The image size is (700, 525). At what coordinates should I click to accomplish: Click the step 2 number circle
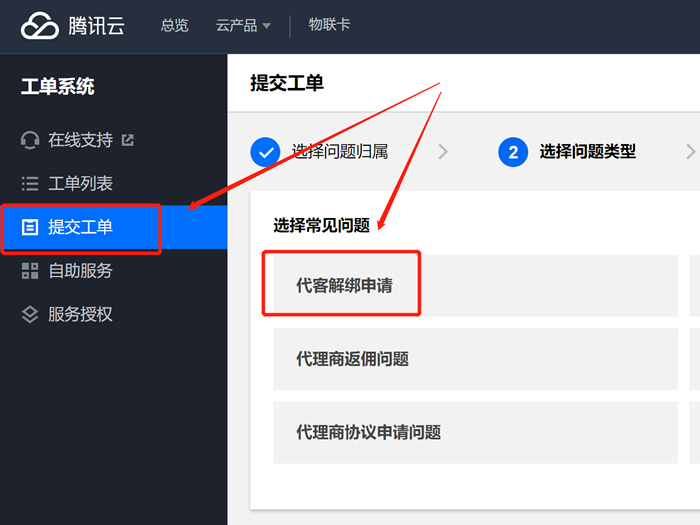click(x=512, y=152)
